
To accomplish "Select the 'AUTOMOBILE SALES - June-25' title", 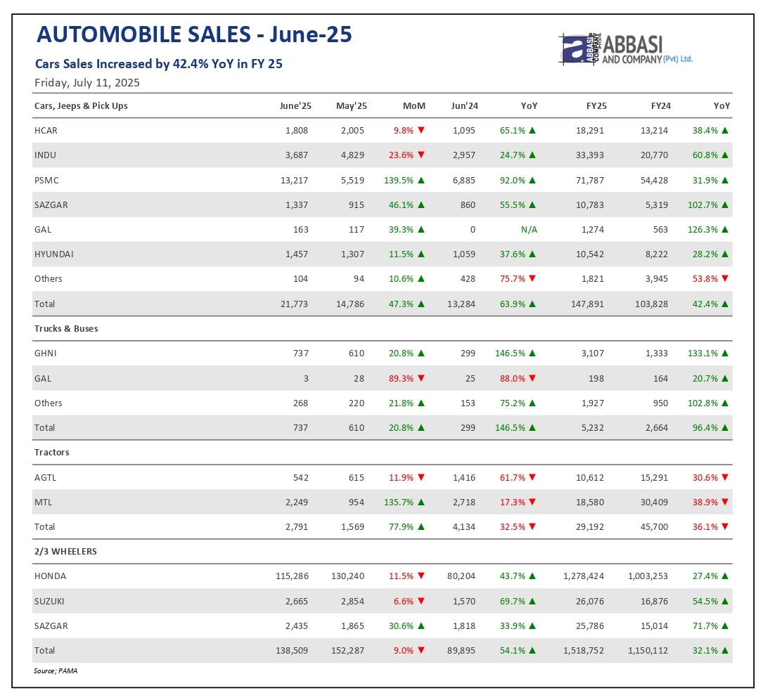I will pos(194,34).
